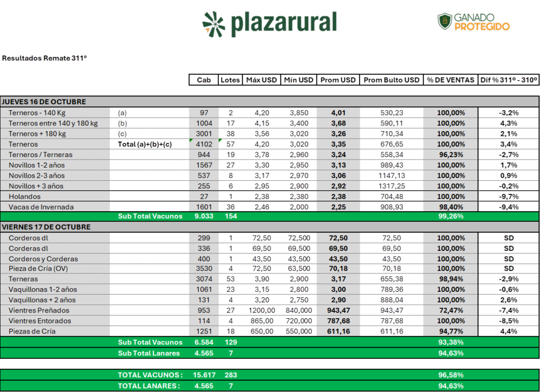Select the Terneros - 140 Kg row label
The image size is (540, 392).
point(40,113)
